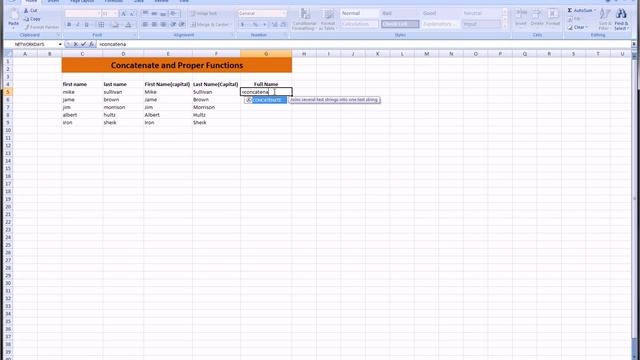Viewport: 640px width, 360px height.
Task: Open the Clipboard pane launcher
Action: pos(58,36)
